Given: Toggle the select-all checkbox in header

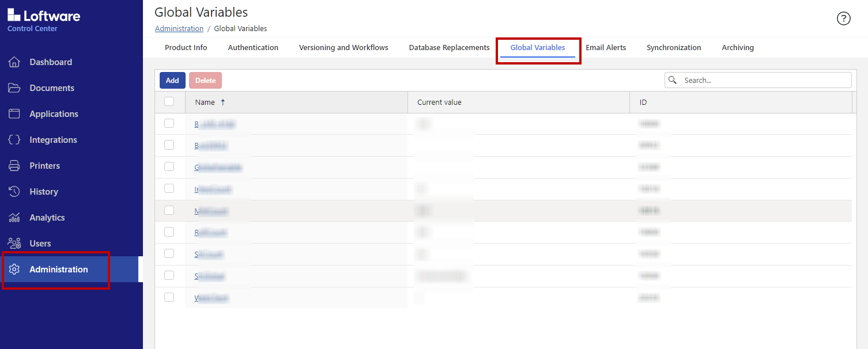Looking at the screenshot, I should pos(169,102).
